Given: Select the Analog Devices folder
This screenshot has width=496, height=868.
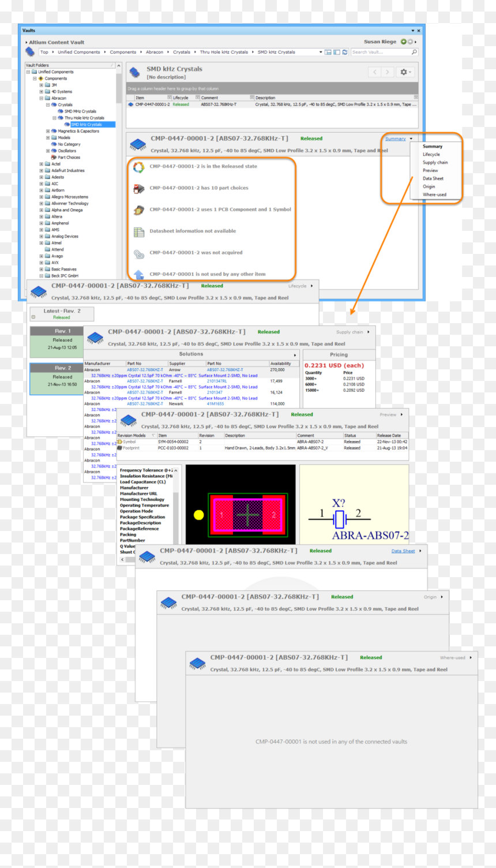Looking at the screenshot, I should [65, 237].
